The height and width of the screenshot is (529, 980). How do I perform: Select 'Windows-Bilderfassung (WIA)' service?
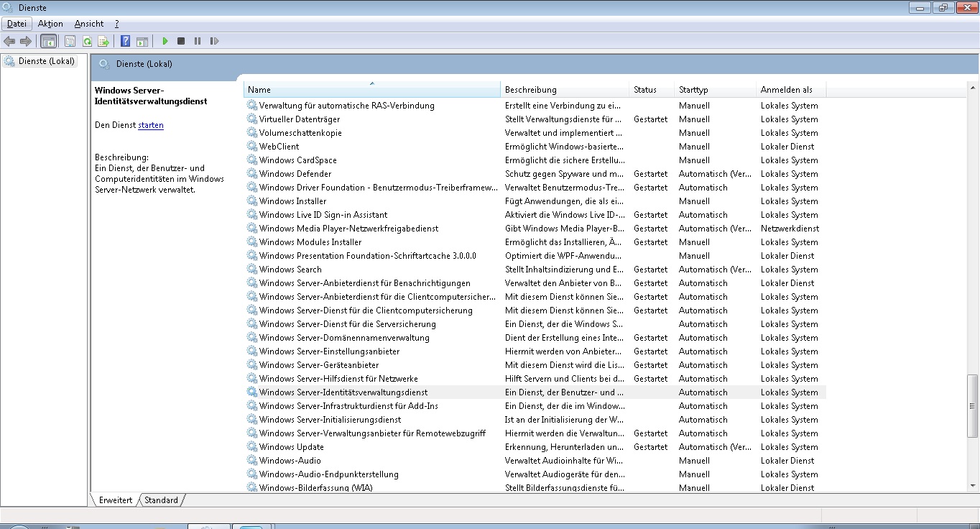click(x=315, y=488)
